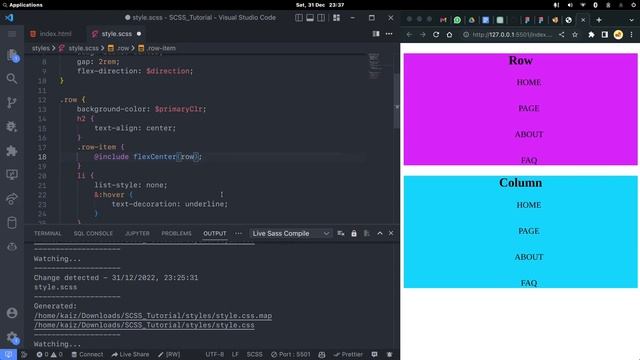The height and width of the screenshot is (360, 640).
Task: Click the code editor vertical scrollbar
Action: [396, 101]
